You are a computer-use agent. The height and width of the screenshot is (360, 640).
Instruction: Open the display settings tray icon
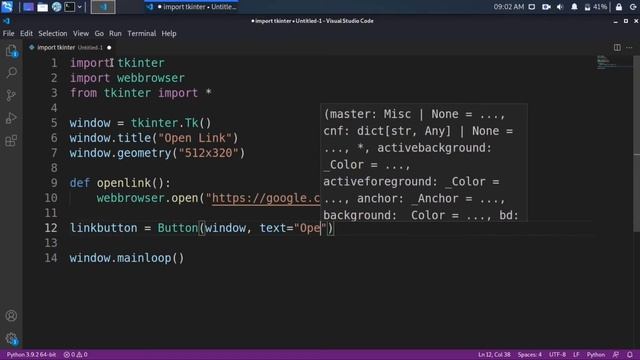532,7
